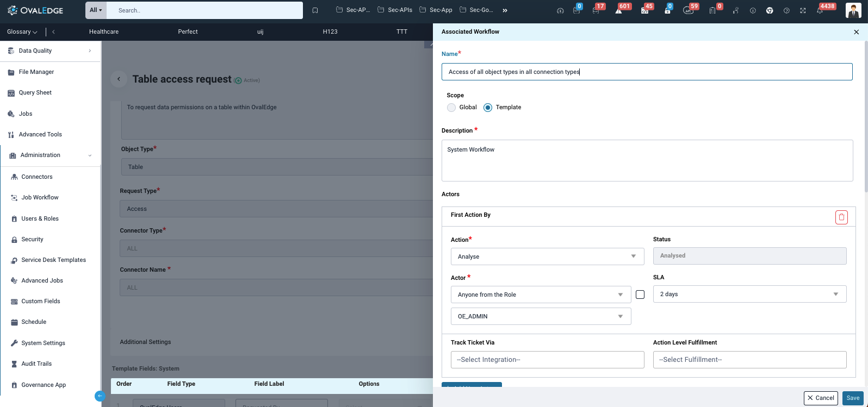Select the H123 tab
Image resolution: width=868 pixels, height=407 pixels.
click(330, 32)
